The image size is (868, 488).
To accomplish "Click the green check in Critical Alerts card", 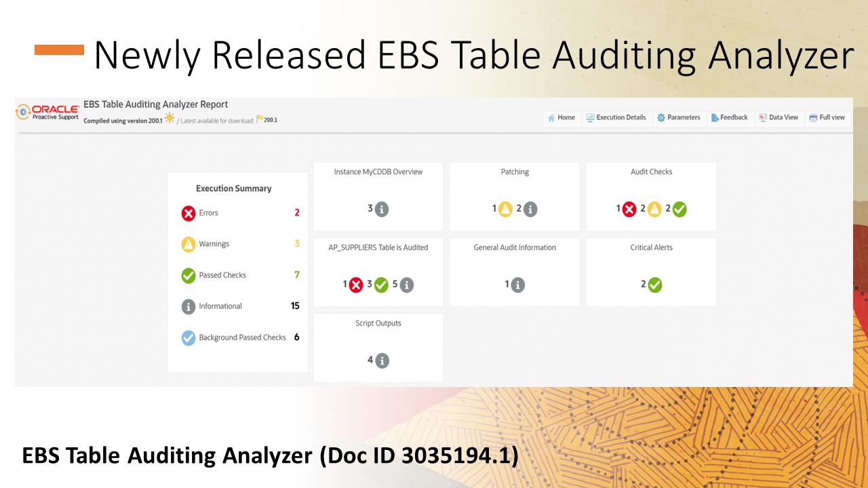I will coord(655,284).
